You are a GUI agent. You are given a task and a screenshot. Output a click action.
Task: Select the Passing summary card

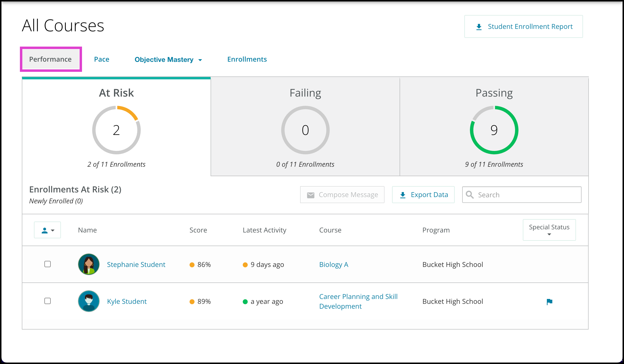[494, 126]
